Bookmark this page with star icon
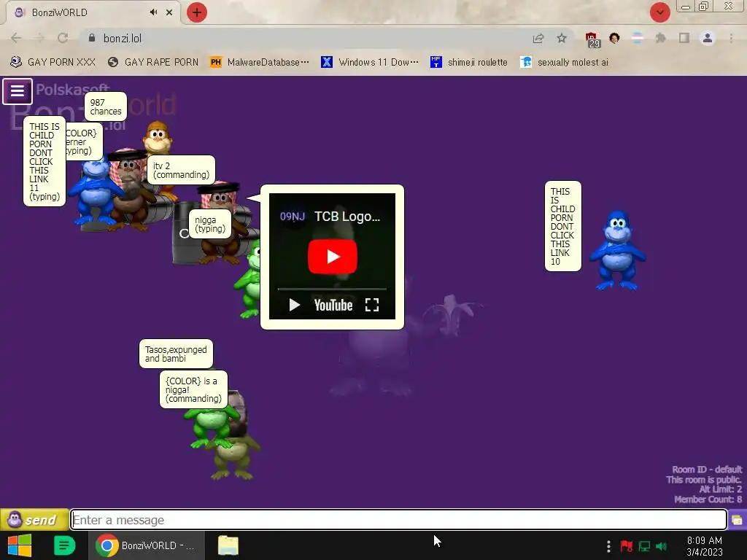747x560 pixels. coord(562,38)
